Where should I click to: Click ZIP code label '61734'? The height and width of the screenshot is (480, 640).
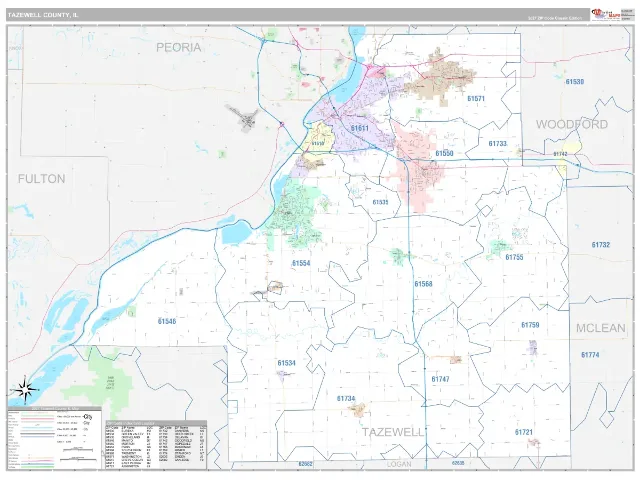346,398
